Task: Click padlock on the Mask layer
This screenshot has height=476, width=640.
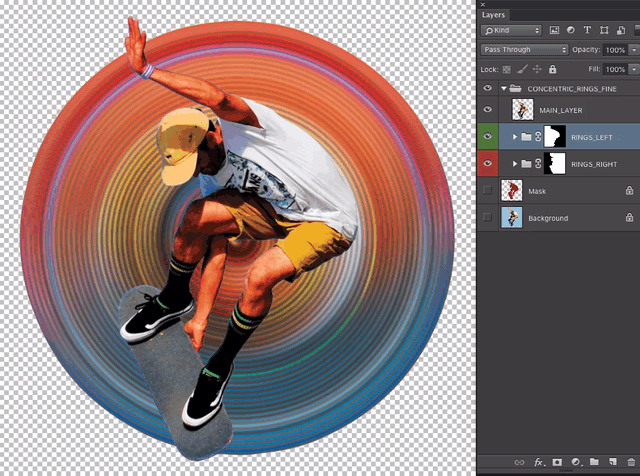Action: pyautogui.click(x=629, y=190)
